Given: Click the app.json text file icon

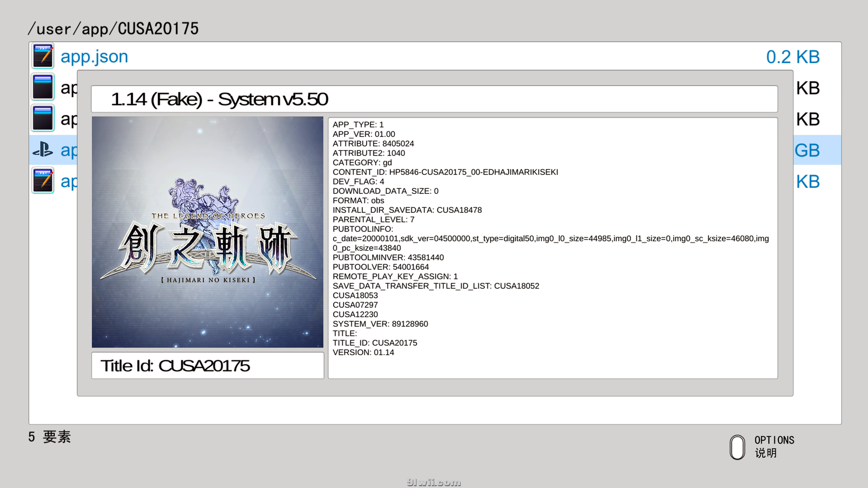Looking at the screenshot, I should (x=43, y=56).
